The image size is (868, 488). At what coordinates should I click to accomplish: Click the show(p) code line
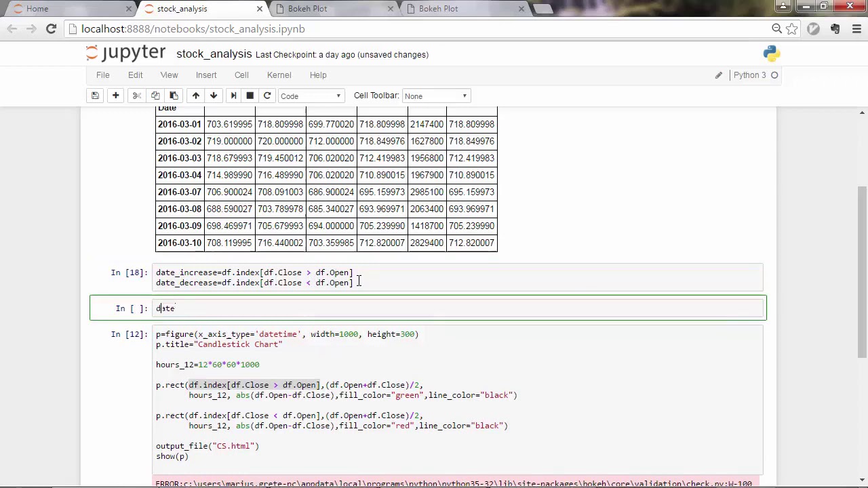[172, 456]
